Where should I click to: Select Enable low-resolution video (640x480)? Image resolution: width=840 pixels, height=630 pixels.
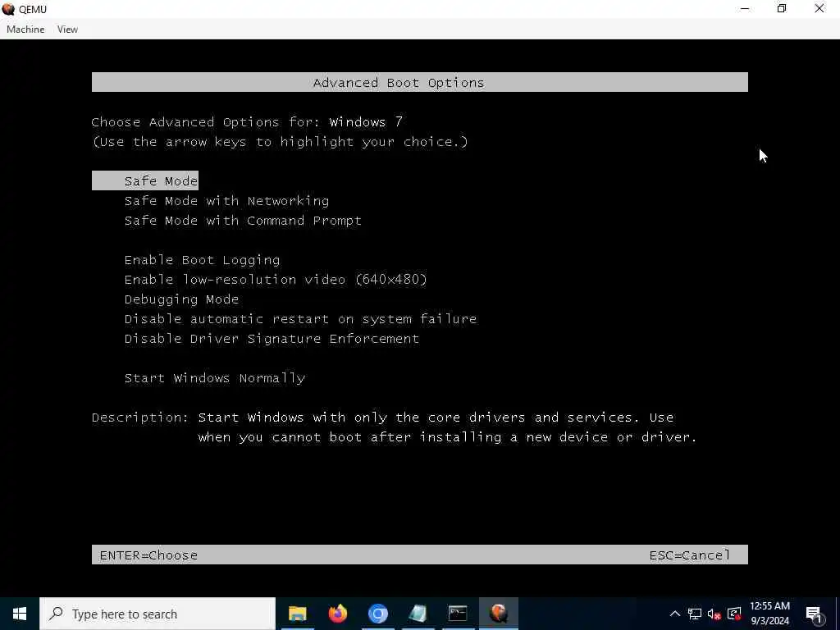coord(276,280)
